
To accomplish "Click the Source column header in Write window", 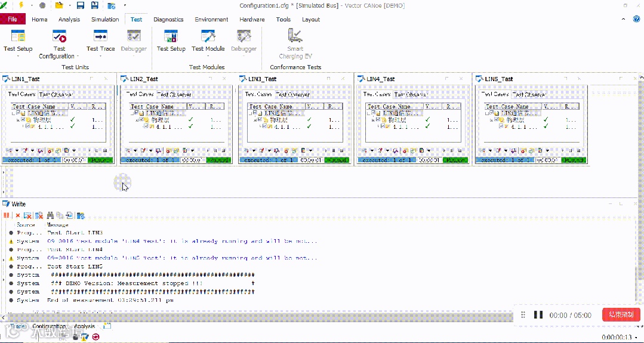I will 26,225.
